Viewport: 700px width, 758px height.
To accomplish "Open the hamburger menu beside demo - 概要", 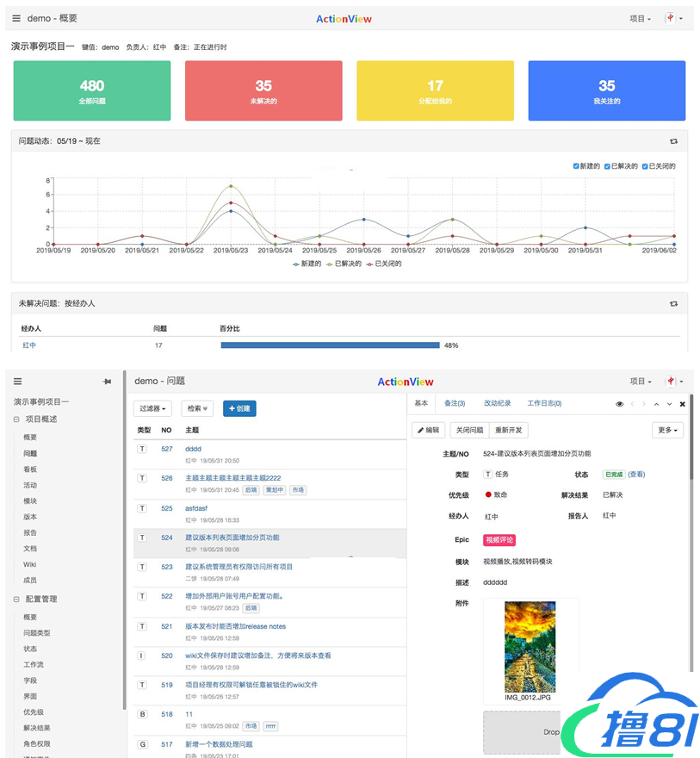I will pyautogui.click(x=16, y=18).
